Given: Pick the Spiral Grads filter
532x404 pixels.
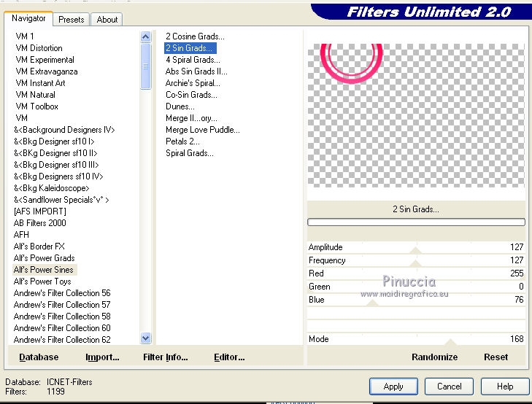Looking at the screenshot, I should point(190,153).
